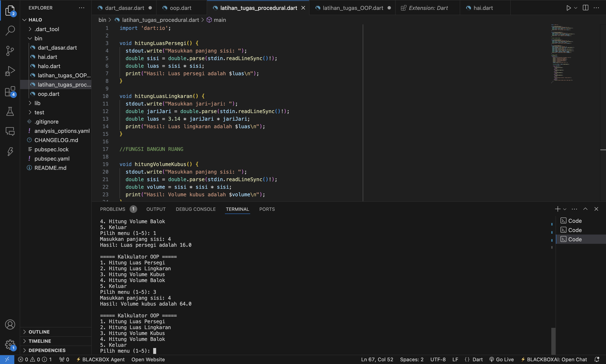Click BLACKBOXAI: Open Chat in status bar
The width and height of the screenshot is (606, 364).
pos(554,359)
